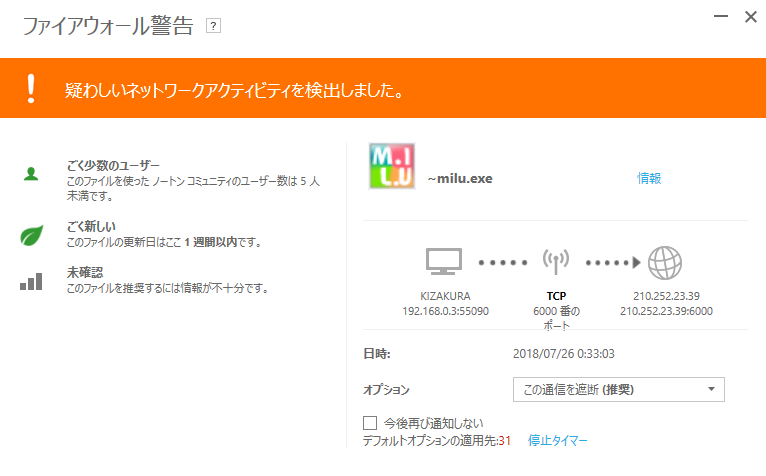
Task: Open the 情報 link for milu.exe
Action: [649, 178]
